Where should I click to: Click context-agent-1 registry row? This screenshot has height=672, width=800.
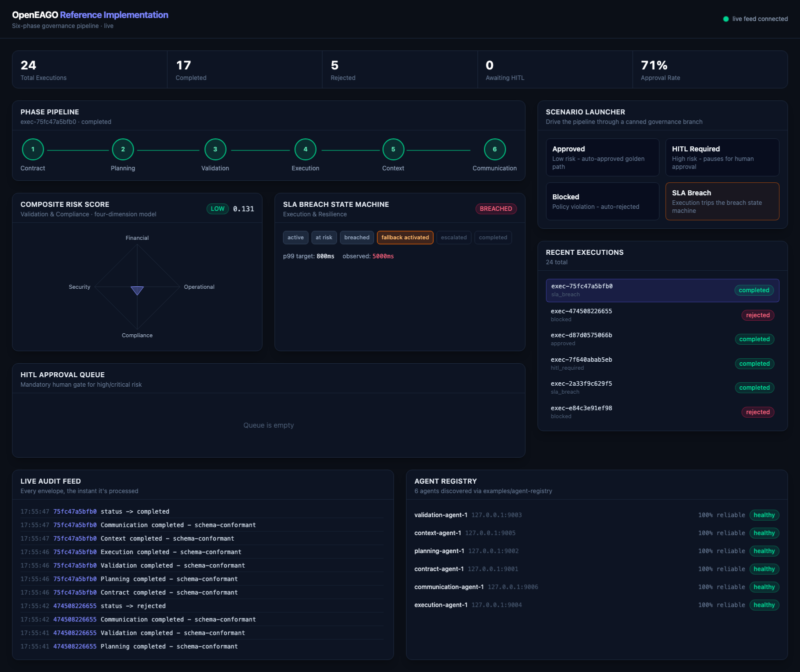pos(597,533)
